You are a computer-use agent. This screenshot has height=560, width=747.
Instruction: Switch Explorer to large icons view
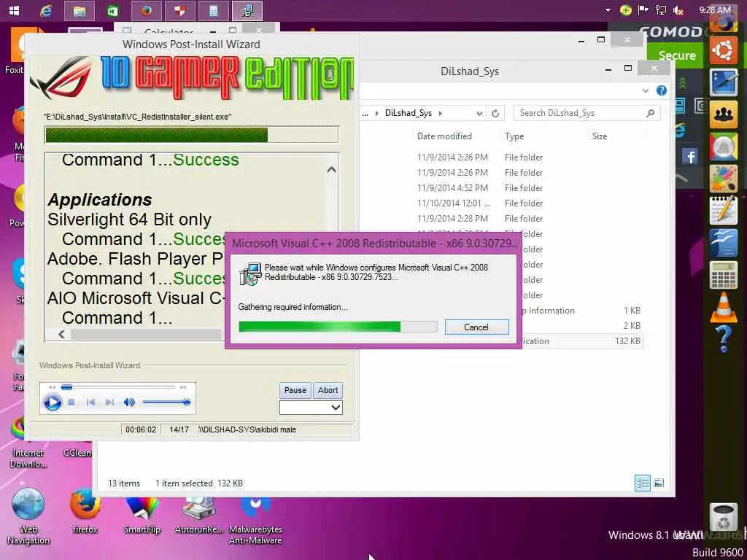pos(659,483)
